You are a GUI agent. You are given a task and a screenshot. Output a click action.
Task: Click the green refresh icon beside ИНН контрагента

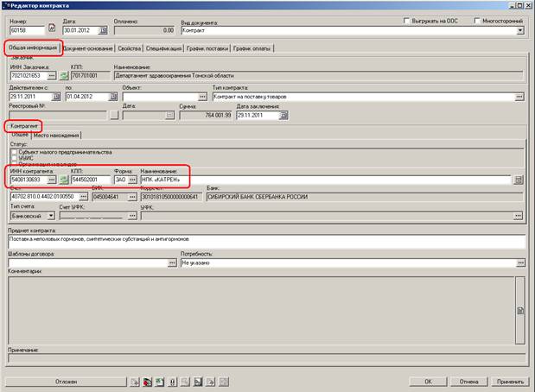[x=63, y=180]
